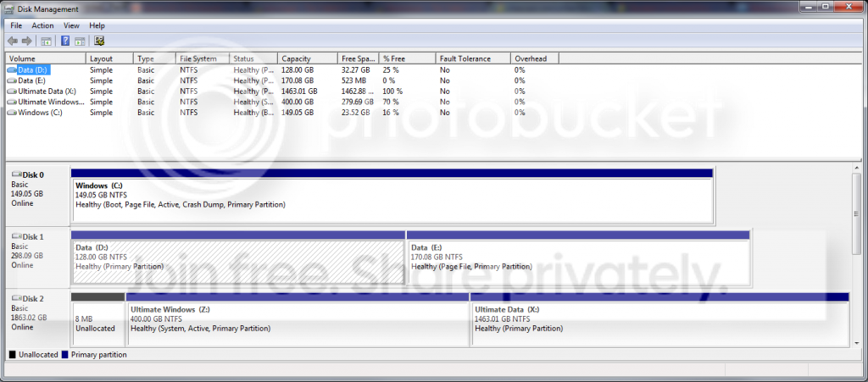
Task: Open the Help menu
Action: [x=97, y=25]
